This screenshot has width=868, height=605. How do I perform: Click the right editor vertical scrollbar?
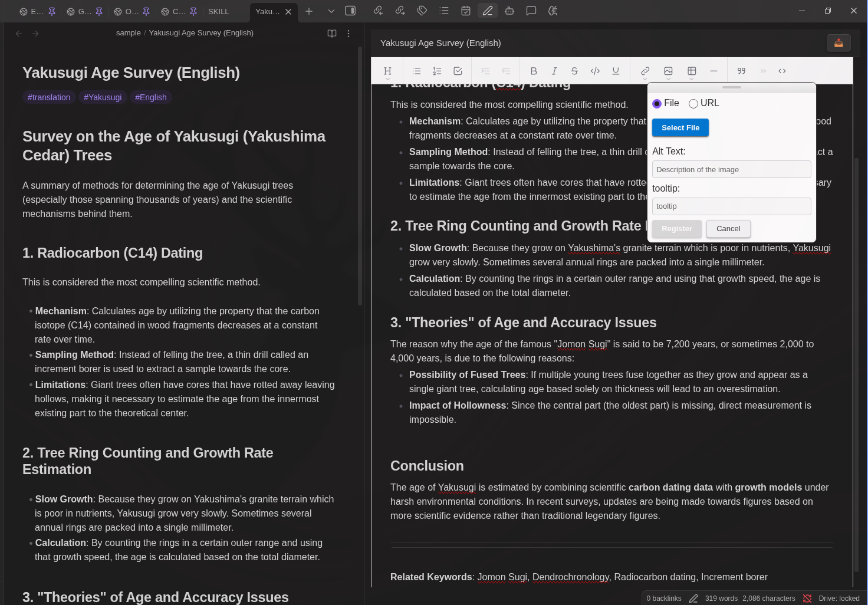(x=855, y=366)
